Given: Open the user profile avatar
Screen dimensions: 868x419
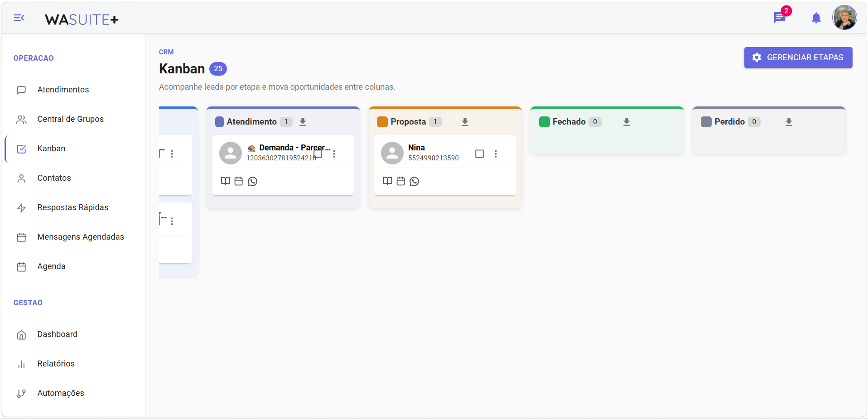Looking at the screenshot, I should coord(844,18).
